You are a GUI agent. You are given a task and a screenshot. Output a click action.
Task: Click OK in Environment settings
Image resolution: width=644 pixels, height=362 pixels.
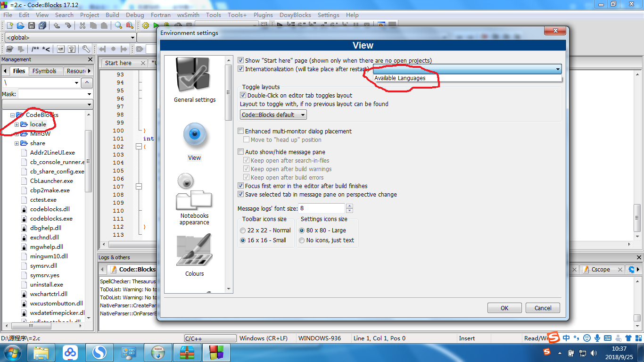[504, 308]
